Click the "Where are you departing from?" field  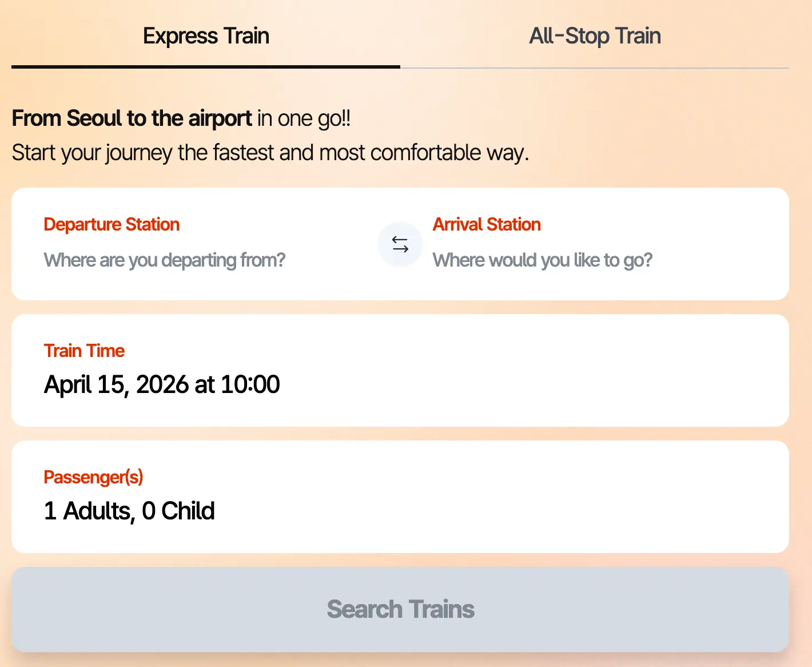165,260
